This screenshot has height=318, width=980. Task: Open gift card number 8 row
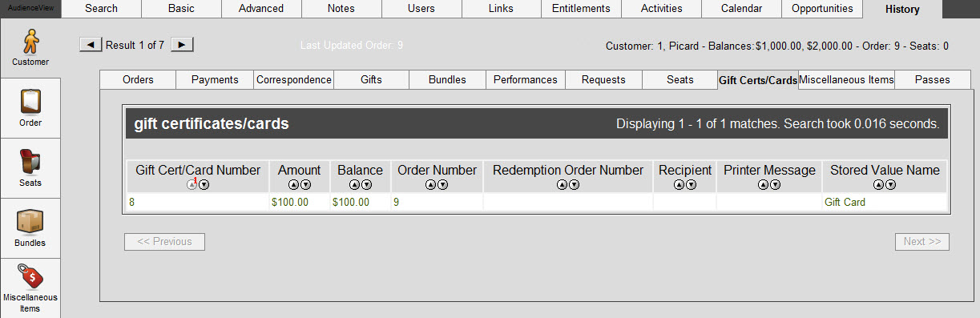coord(536,203)
